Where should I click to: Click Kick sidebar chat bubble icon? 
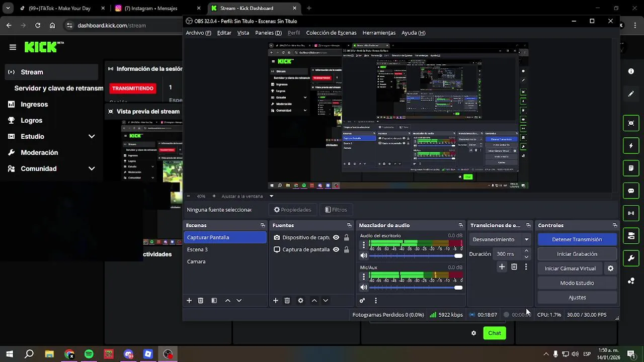tap(631, 191)
